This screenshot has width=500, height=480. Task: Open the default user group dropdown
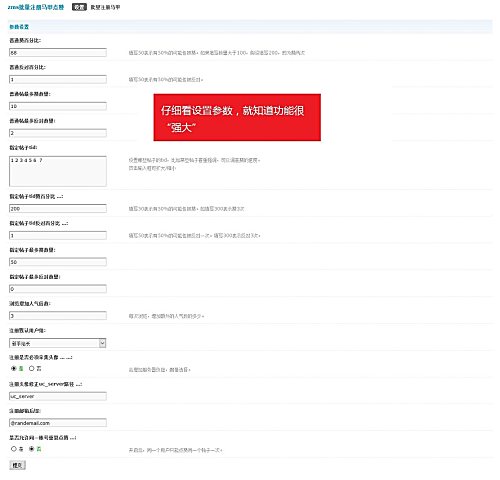(58, 343)
